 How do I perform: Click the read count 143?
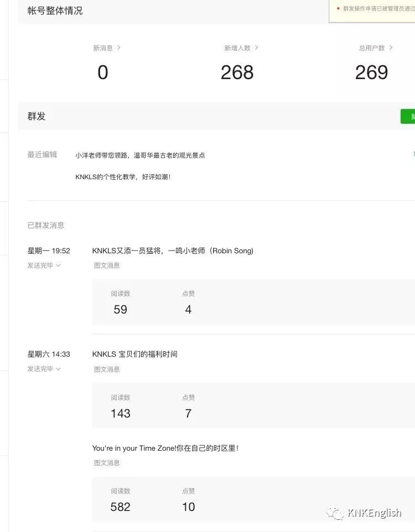point(120,413)
